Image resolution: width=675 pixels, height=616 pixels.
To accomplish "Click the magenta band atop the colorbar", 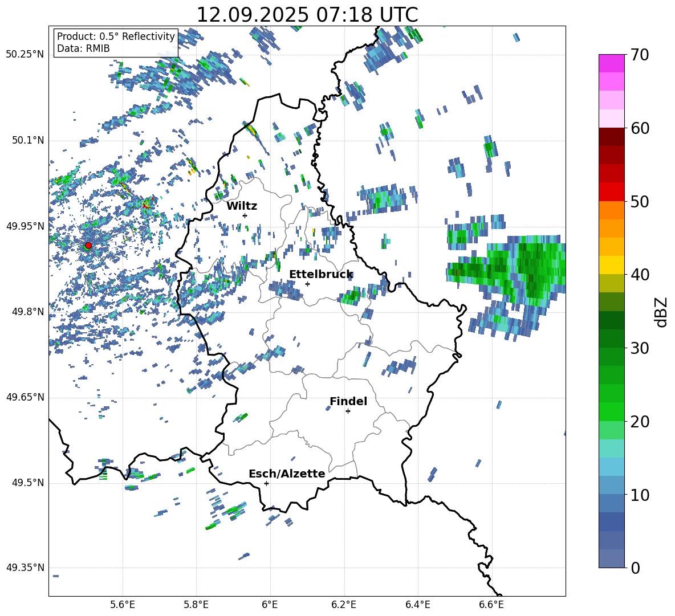I will 611,63.
